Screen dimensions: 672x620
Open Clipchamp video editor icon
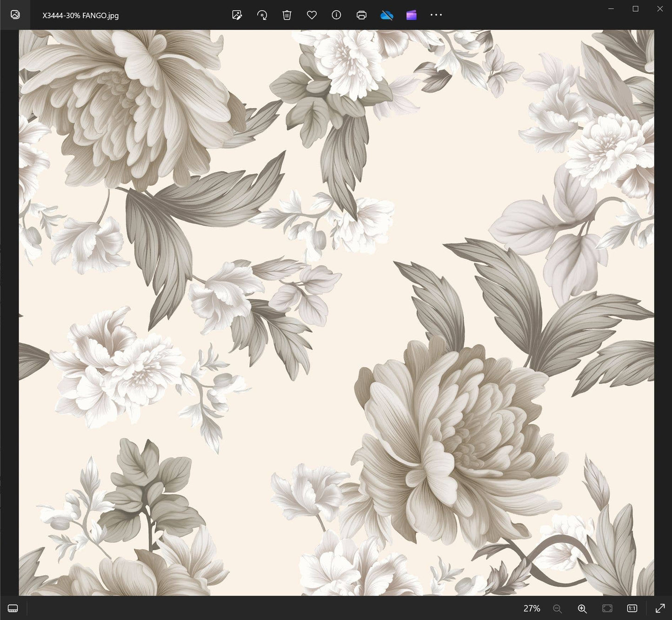pos(411,15)
